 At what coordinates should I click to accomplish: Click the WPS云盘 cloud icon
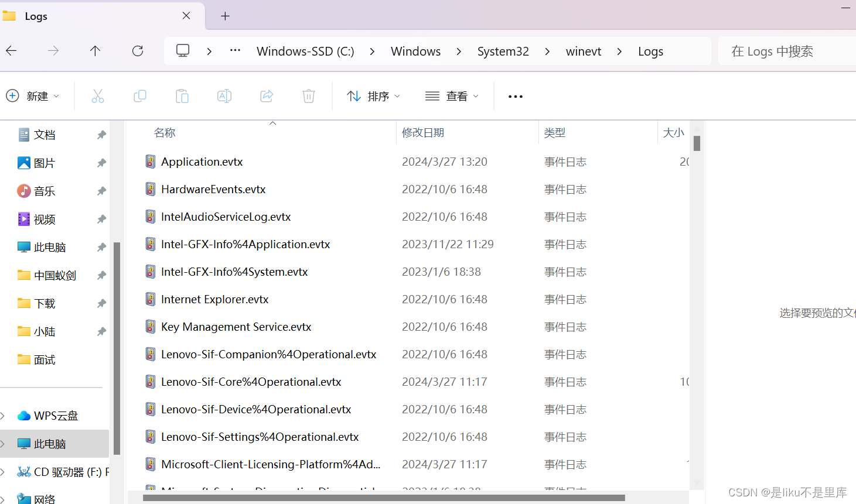tap(24, 416)
